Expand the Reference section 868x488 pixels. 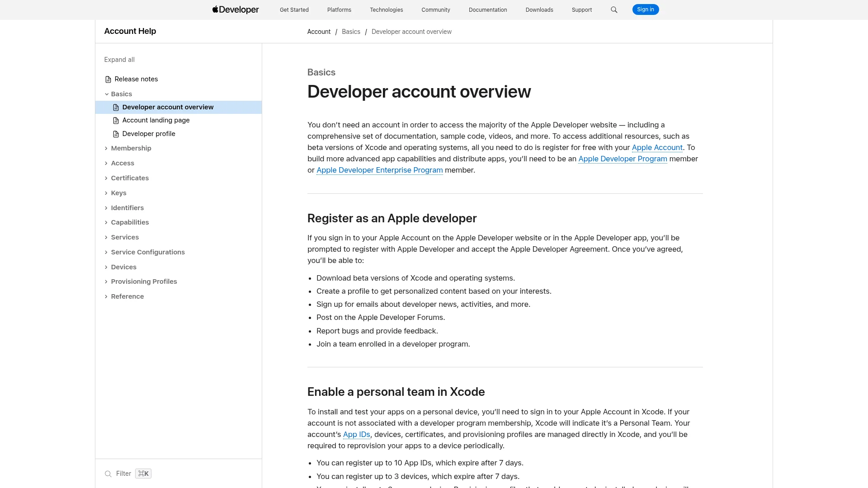coord(106,296)
